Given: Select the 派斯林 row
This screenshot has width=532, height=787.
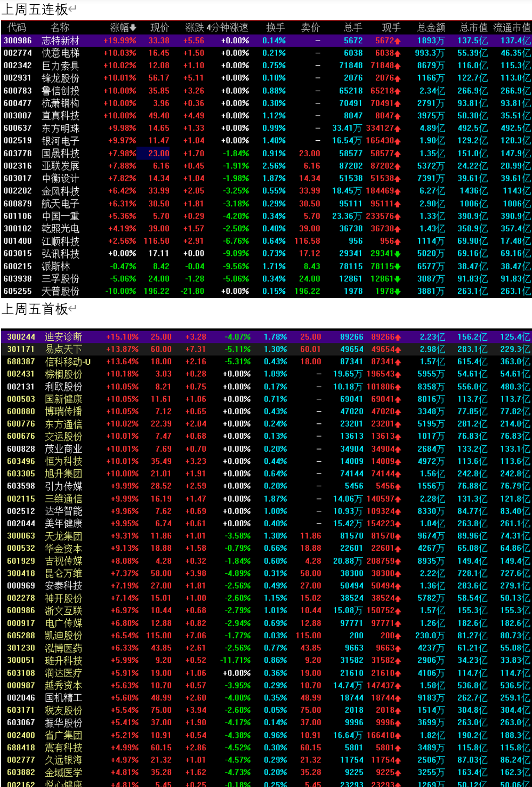Looking at the screenshot, I should [266, 266].
